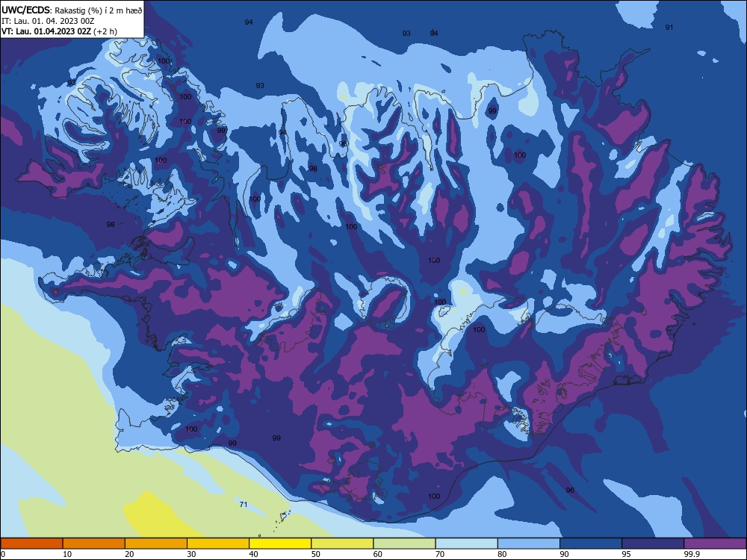Click the '95' legend tick label
The height and width of the screenshot is (560, 747).
[x=627, y=554]
